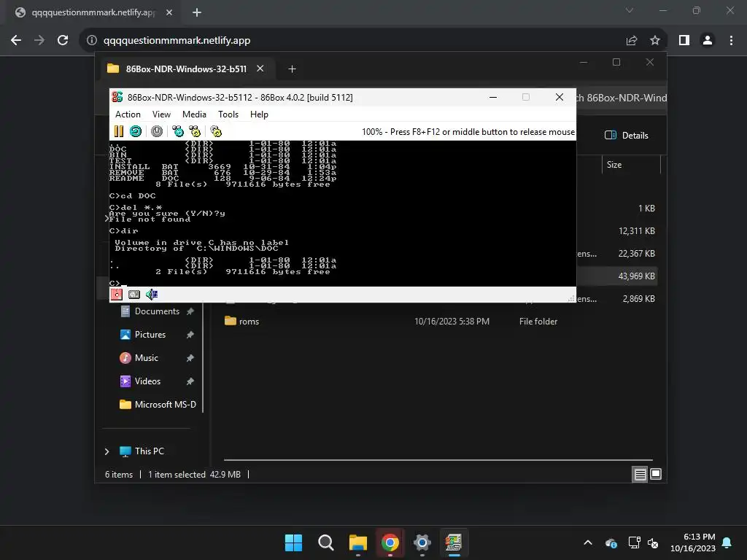Click the floppy drive status bar icon
This screenshot has width=747, height=560.
click(117, 295)
